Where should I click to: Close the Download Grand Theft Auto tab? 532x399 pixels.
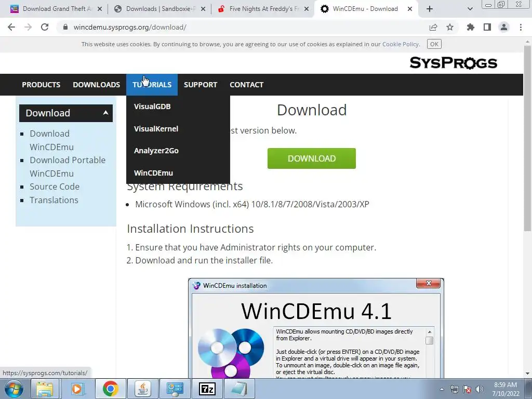(100, 9)
